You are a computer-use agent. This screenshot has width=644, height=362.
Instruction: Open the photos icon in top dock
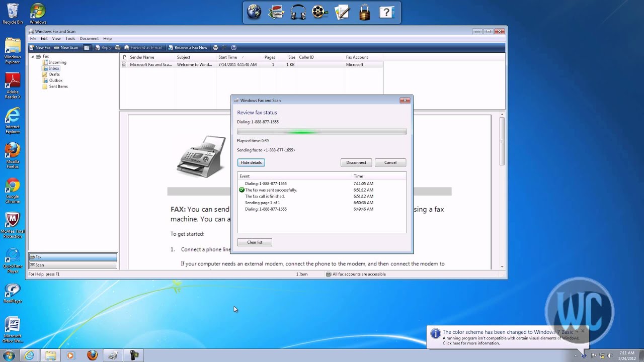(276, 12)
